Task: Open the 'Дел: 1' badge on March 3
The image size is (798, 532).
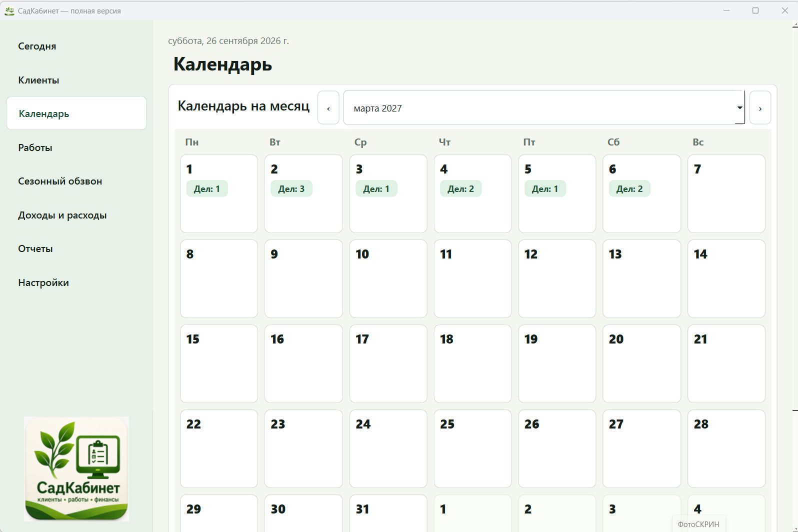Action: (376, 189)
